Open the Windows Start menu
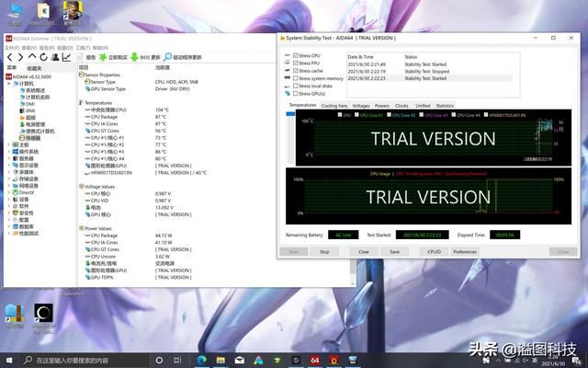 click(9, 361)
